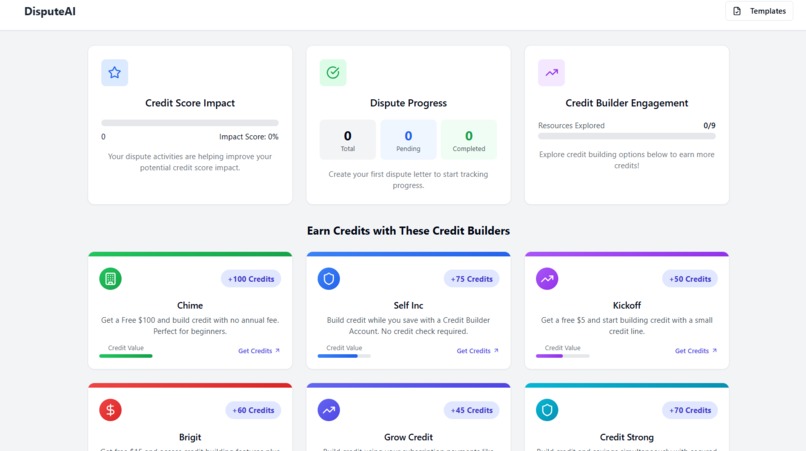Click the Grow Credit card title
This screenshot has height=451, width=806.
[408, 437]
